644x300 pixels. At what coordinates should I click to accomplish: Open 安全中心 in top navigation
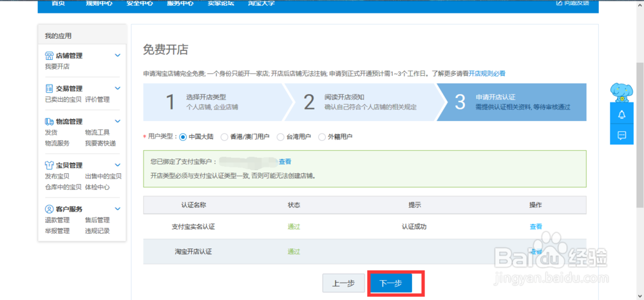[140, 3]
